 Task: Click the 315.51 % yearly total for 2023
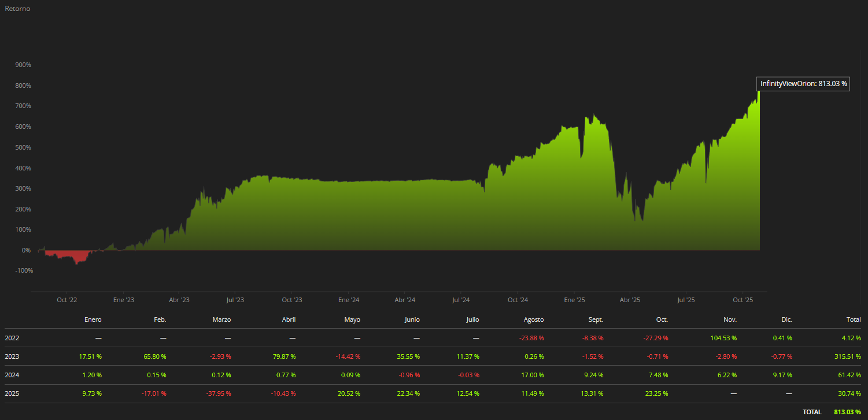pyautogui.click(x=847, y=356)
